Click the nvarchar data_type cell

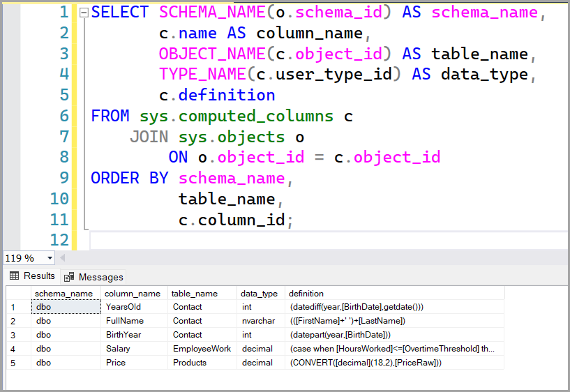point(261,321)
